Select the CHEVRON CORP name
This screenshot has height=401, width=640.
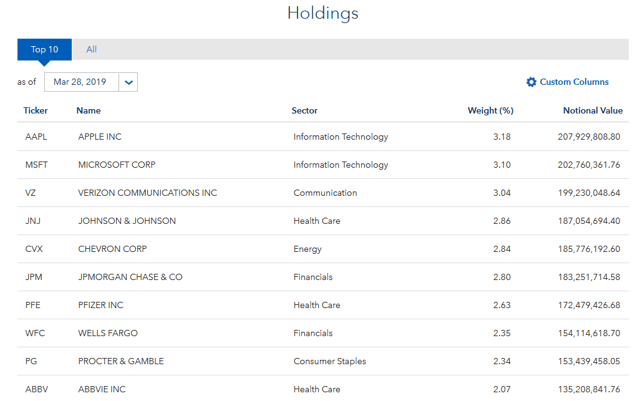coord(113,249)
